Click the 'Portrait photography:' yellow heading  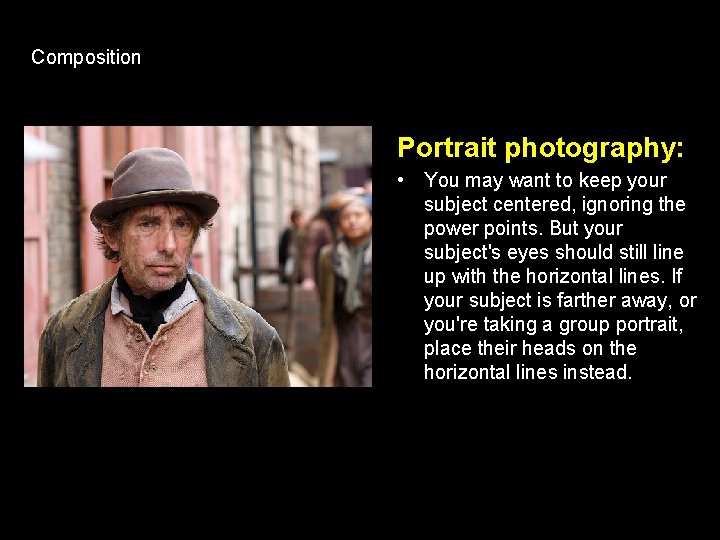click(540, 148)
